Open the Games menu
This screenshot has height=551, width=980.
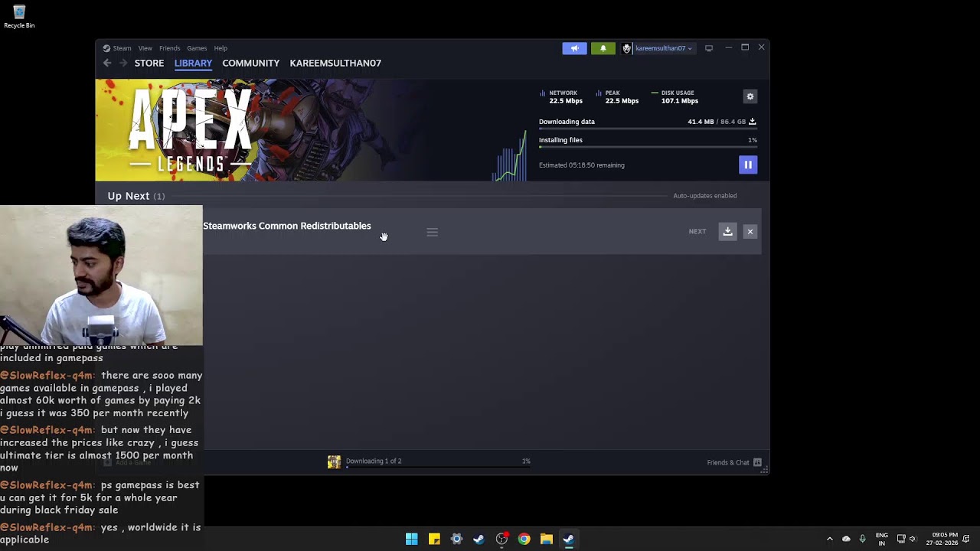point(197,48)
